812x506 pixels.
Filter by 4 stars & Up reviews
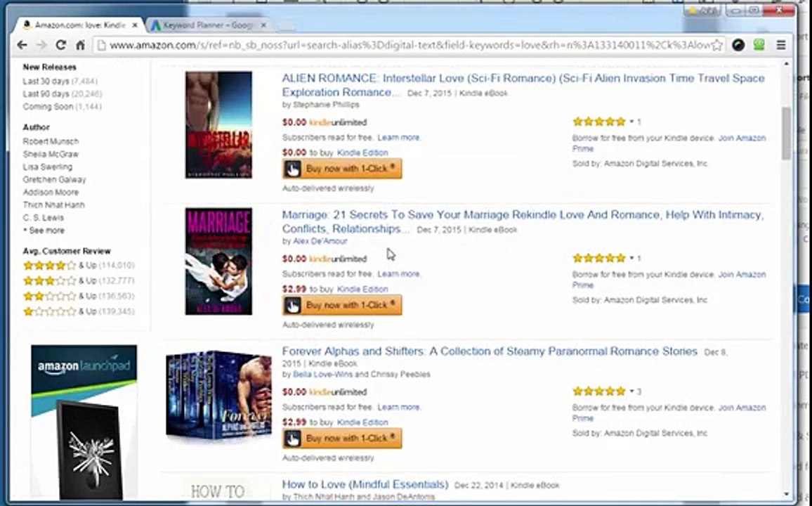79,265
